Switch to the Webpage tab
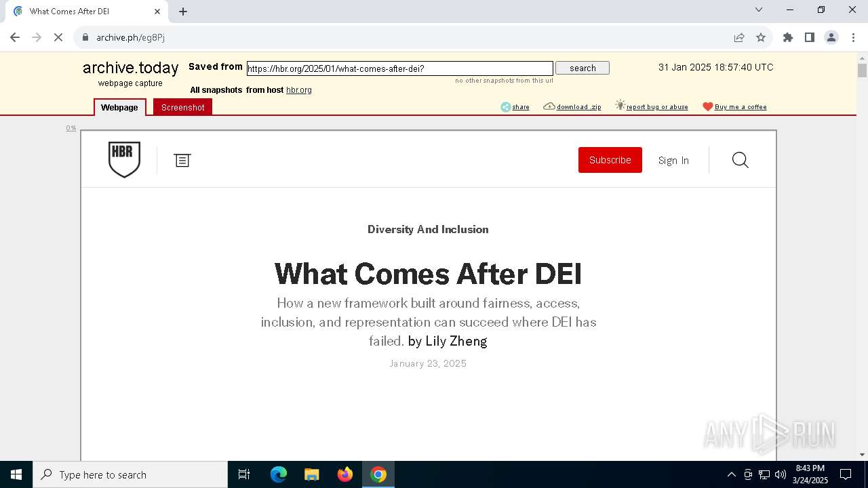The width and height of the screenshot is (868, 488). (x=119, y=107)
